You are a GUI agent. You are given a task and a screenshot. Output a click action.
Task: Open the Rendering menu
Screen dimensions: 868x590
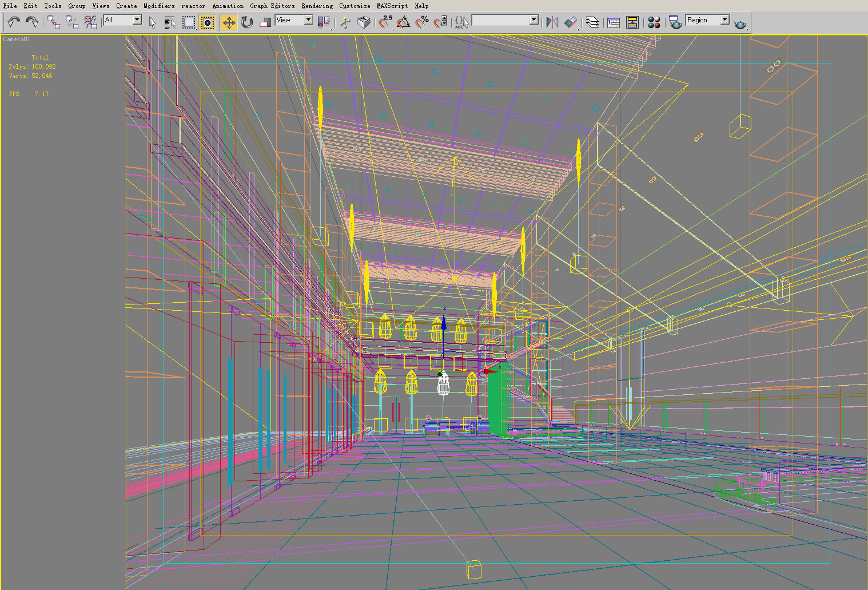tap(317, 6)
